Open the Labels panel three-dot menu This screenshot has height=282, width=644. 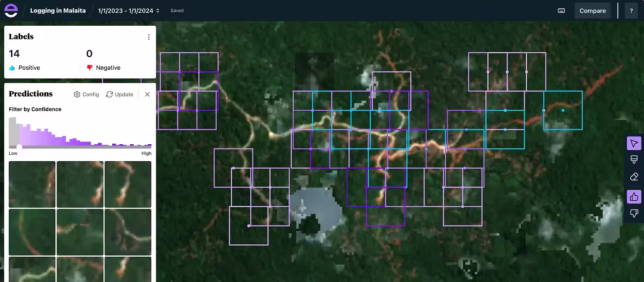149,37
